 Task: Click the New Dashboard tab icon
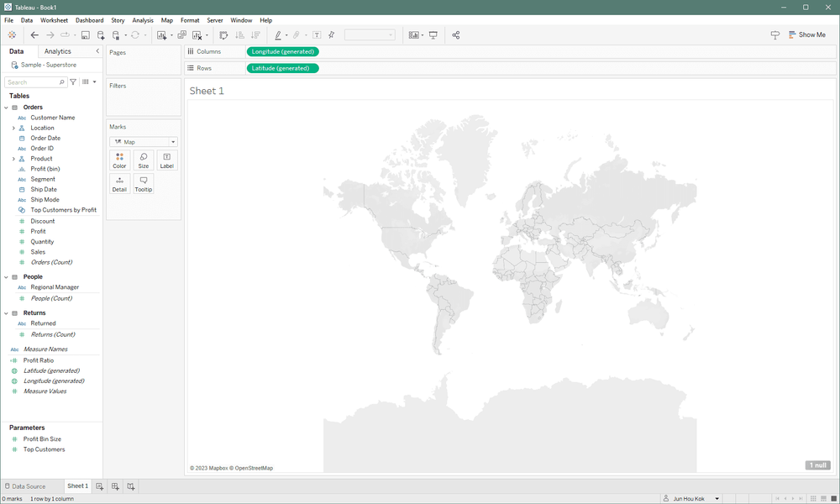pyautogui.click(x=115, y=486)
